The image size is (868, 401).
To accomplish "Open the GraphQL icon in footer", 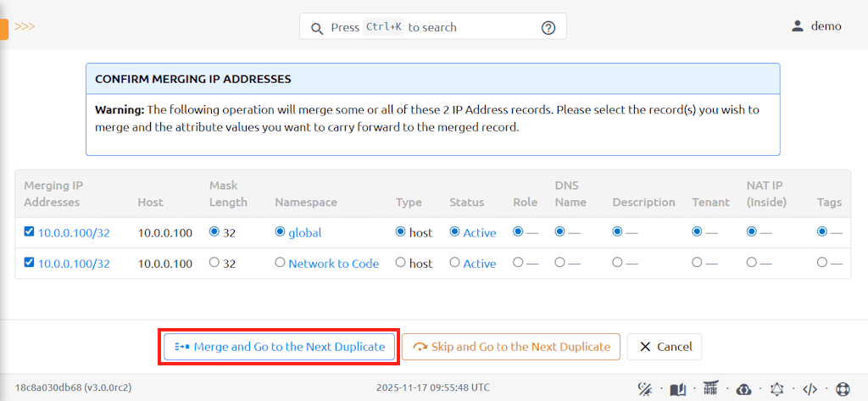I will pos(777,389).
